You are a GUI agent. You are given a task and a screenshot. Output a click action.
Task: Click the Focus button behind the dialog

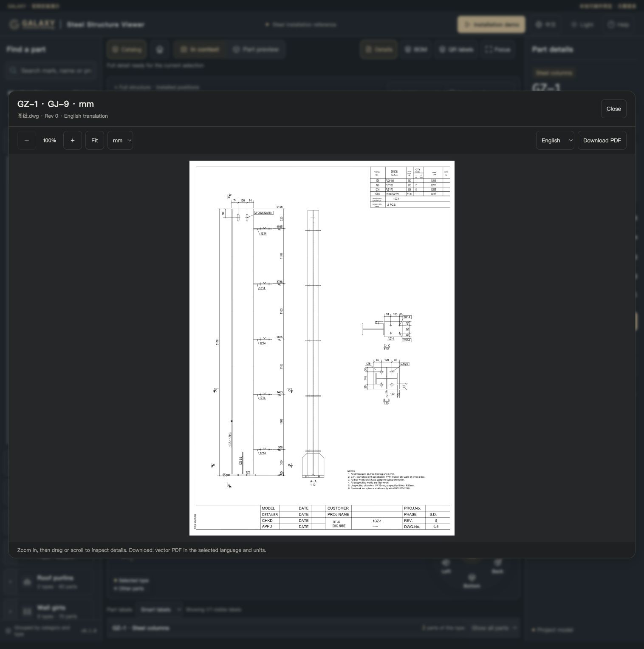pos(497,49)
